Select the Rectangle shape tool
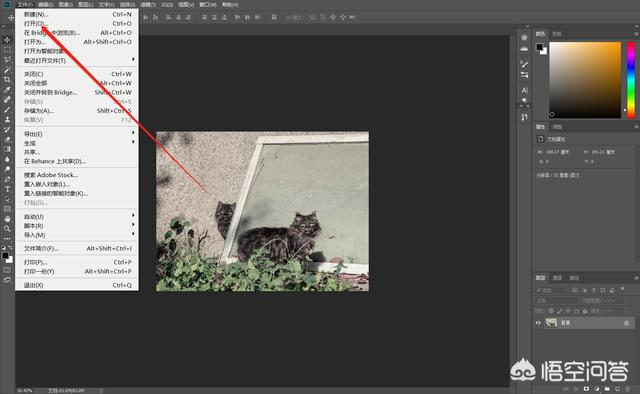Screen dimensions: 640x394 (x=7, y=209)
